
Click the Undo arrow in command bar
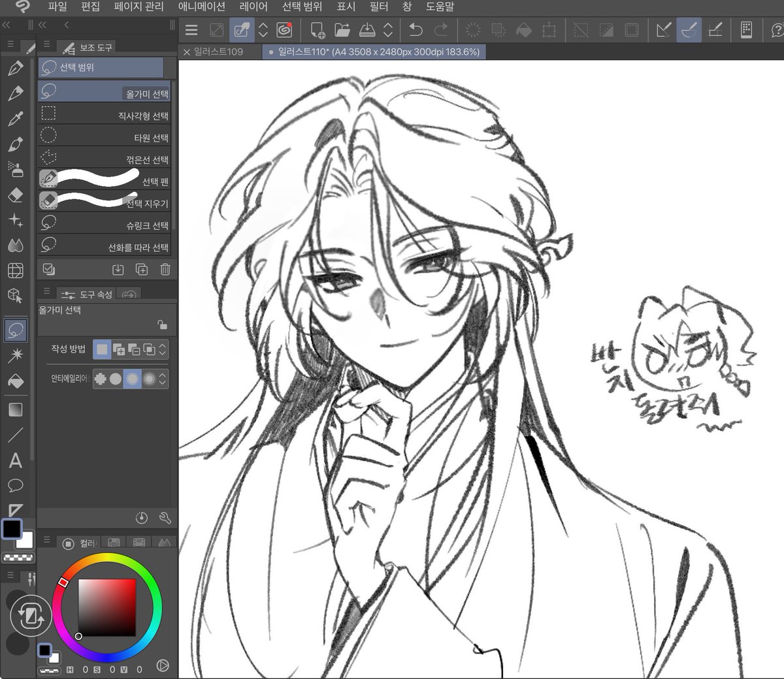click(x=416, y=30)
